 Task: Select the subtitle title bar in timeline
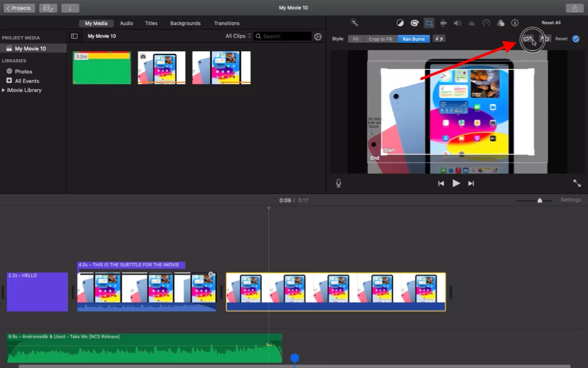pos(131,265)
